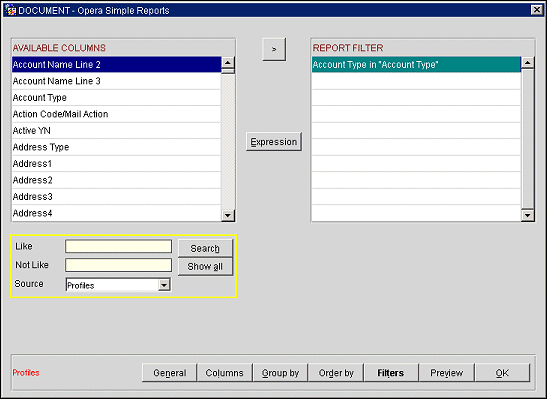Select the Account Type in "Account Type" filter
547x399 pixels.
pyautogui.click(x=416, y=65)
